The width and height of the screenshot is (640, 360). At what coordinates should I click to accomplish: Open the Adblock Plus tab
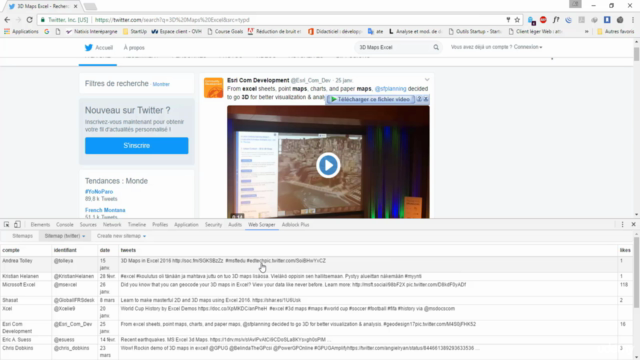coord(295,224)
